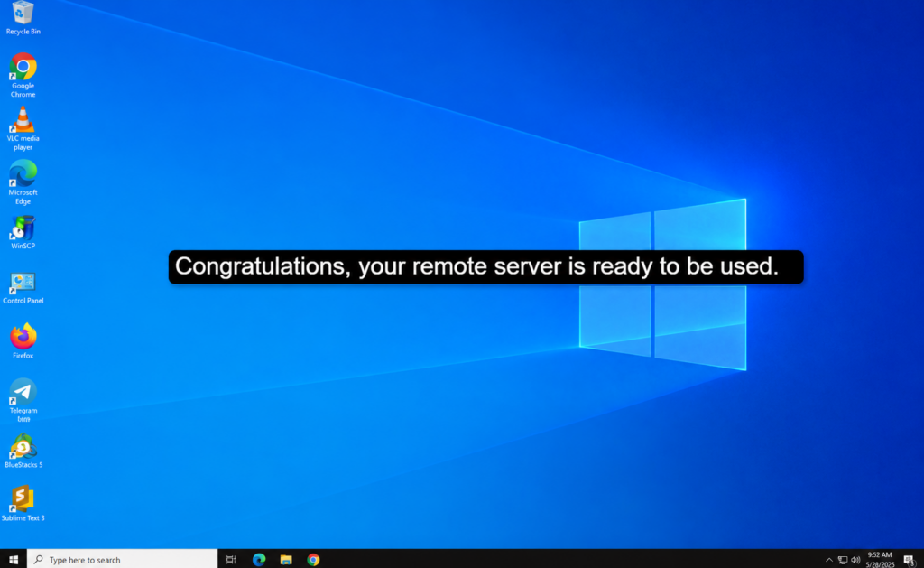The image size is (924, 568).
Task: Select the WinSCP desktop shortcut
Action: click(x=23, y=232)
